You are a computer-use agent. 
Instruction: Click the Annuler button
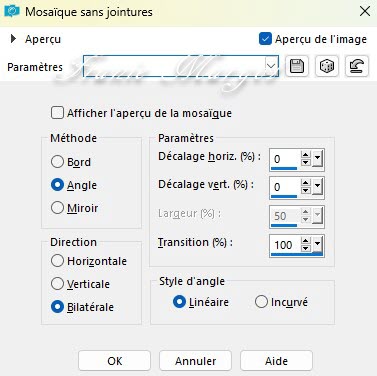pyautogui.click(x=195, y=361)
